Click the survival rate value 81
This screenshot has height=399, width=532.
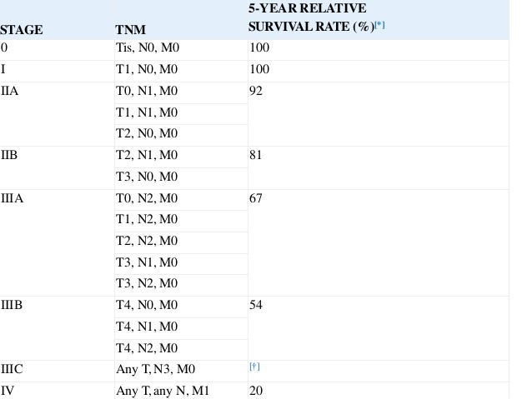point(255,155)
